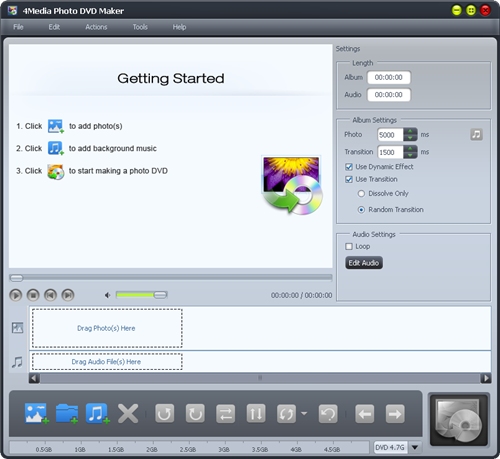Increase the Transition duration with up arrow

pos(410,148)
